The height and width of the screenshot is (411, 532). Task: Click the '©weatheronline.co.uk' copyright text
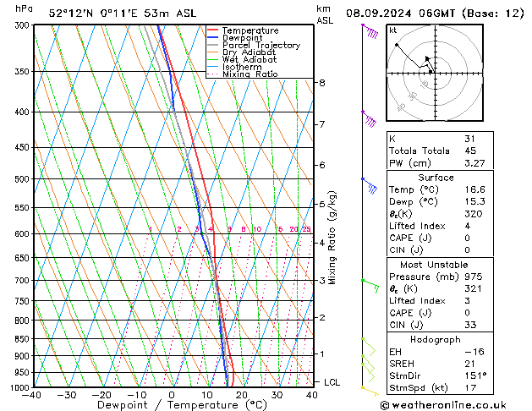tap(443, 405)
